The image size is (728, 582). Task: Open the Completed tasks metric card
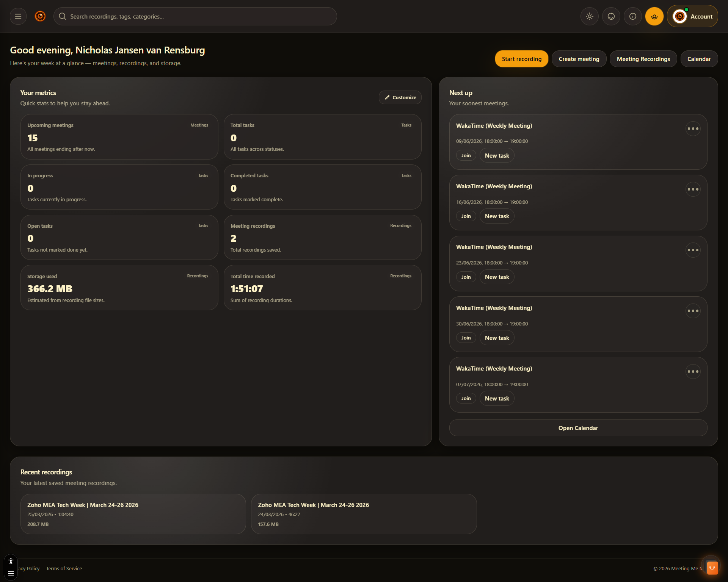[322, 187]
